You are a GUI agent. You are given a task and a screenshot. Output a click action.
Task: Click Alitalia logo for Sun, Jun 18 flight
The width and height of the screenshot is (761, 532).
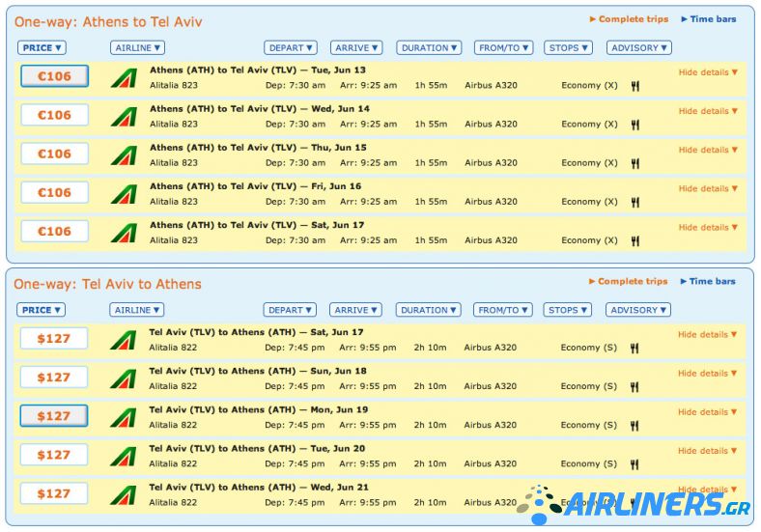click(x=124, y=379)
